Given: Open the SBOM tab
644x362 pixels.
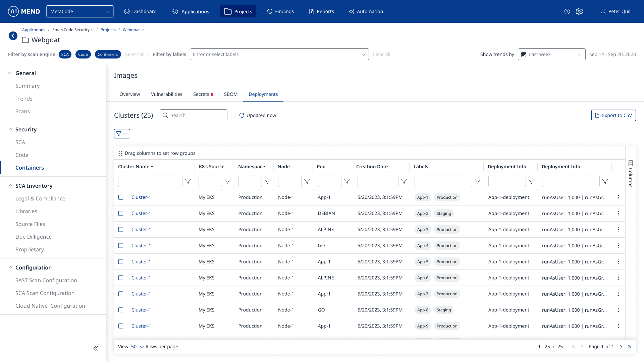Looking at the screenshot, I should click(x=230, y=94).
